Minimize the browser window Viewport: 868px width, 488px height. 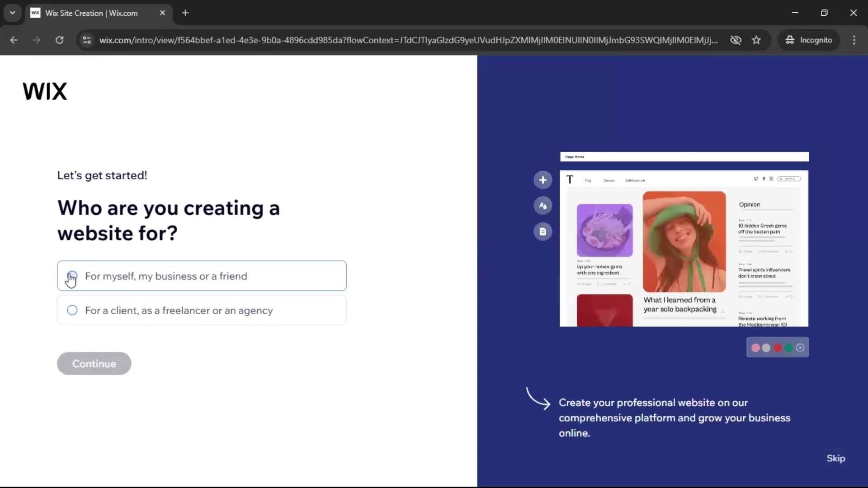point(795,13)
